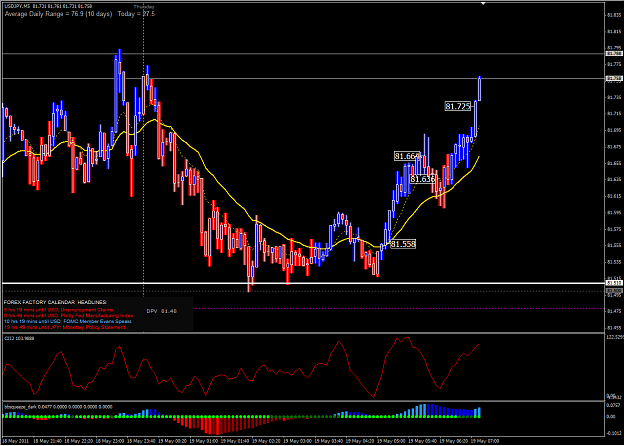Click the DPV 81.48 label

(161, 311)
